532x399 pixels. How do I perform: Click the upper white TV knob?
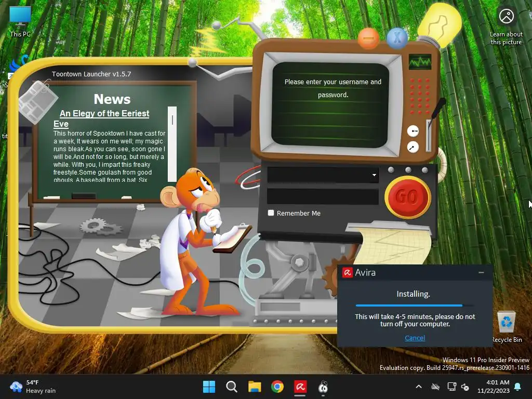(x=413, y=131)
